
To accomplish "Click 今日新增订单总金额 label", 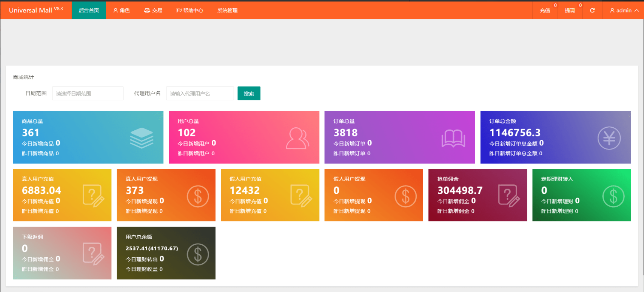I will tap(513, 144).
